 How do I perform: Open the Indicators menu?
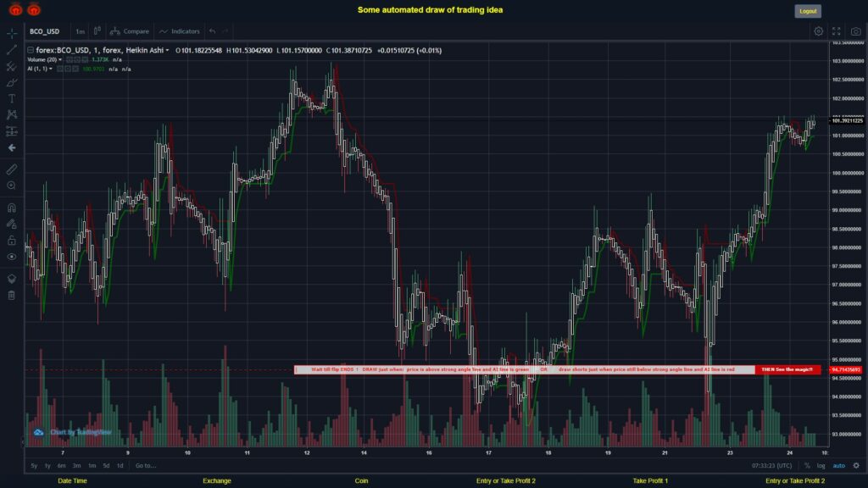pyautogui.click(x=180, y=31)
